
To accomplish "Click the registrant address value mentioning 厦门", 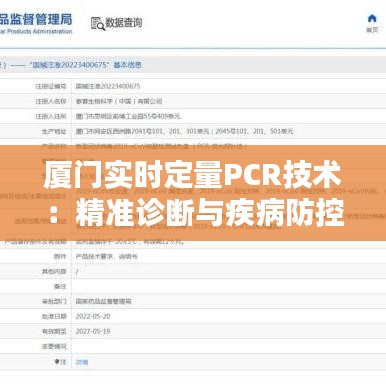I will pyautogui.click(x=128, y=116).
